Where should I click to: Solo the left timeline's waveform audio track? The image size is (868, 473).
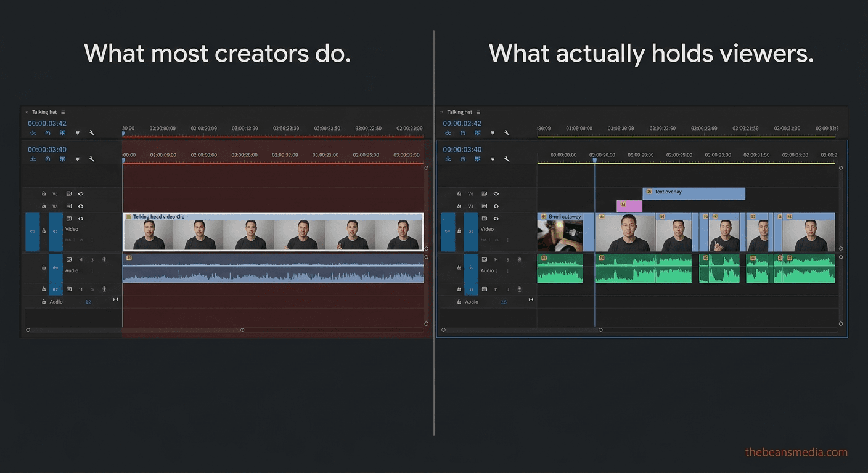pos(92,260)
